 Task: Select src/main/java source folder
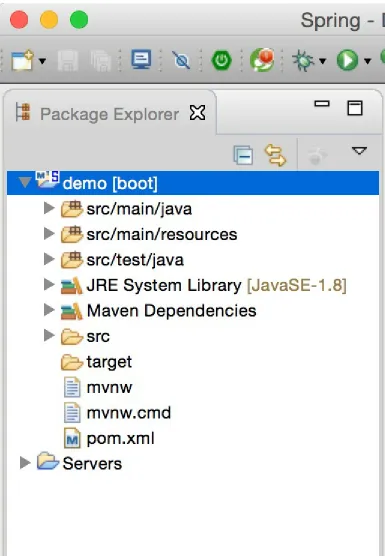coord(139,209)
